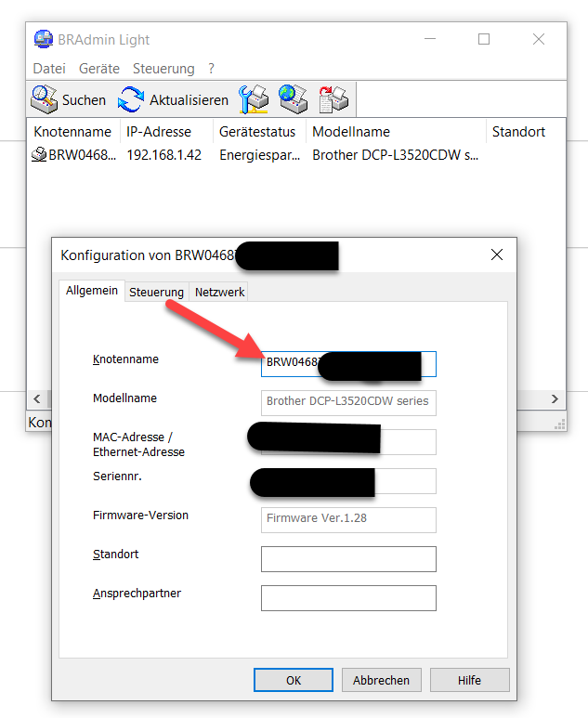The height and width of the screenshot is (718, 588).
Task: Select the Energiespar... status cell
Action: point(260,155)
